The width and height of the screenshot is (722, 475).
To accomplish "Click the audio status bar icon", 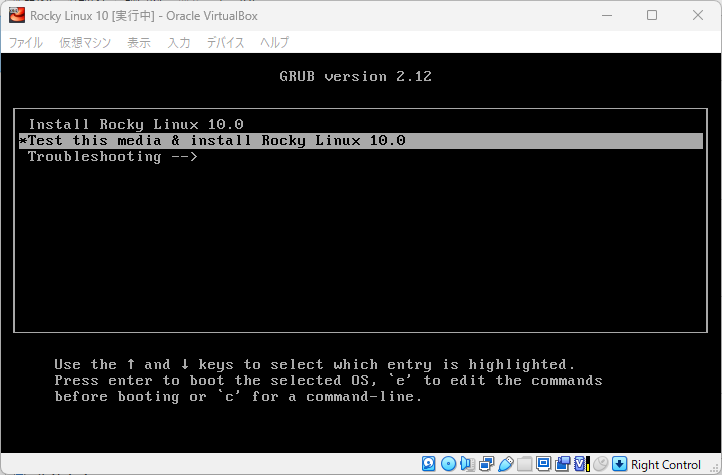I will point(467,464).
